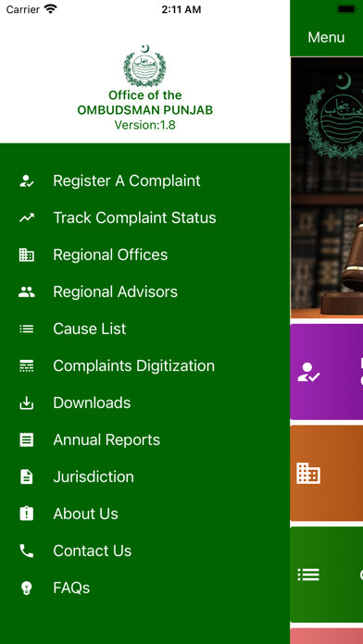Tap the Wi-Fi indicator in the status bar
This screenshot has width=363, height=644.
point(51,9)
